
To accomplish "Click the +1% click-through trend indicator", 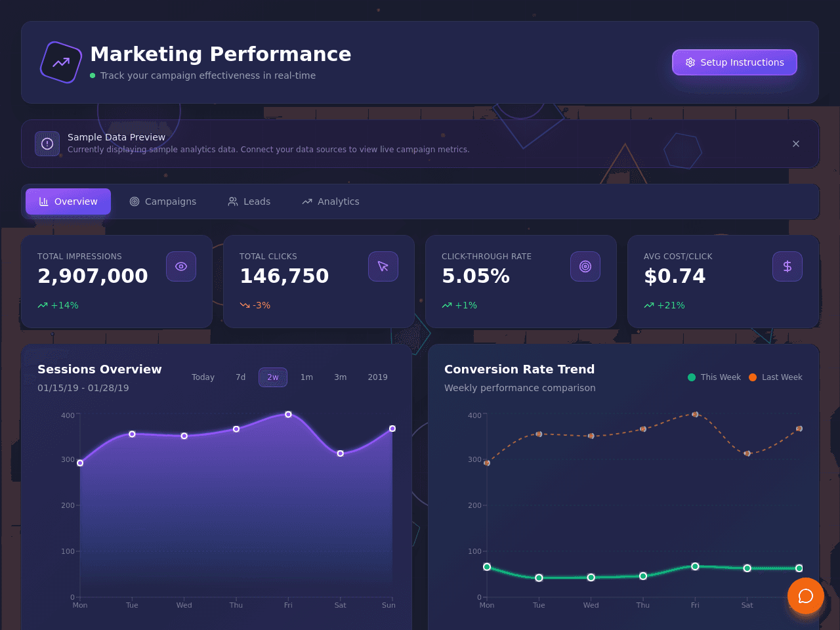I will pyautogui.click(x=460, y=305).
